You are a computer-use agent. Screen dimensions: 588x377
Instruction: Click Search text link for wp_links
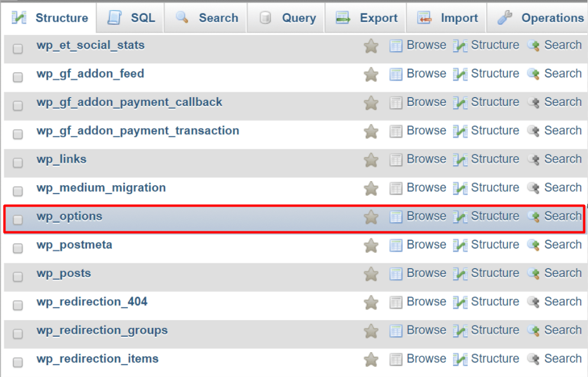point(563,159)
